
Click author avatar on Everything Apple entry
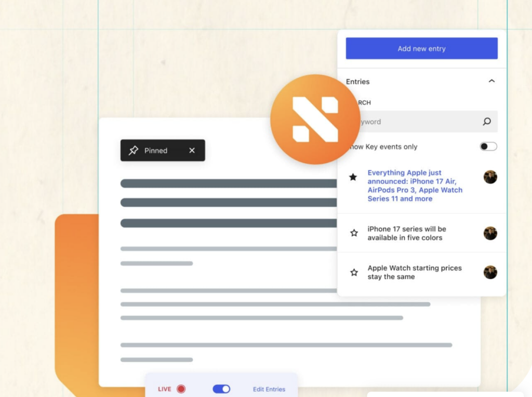[490, 177]
